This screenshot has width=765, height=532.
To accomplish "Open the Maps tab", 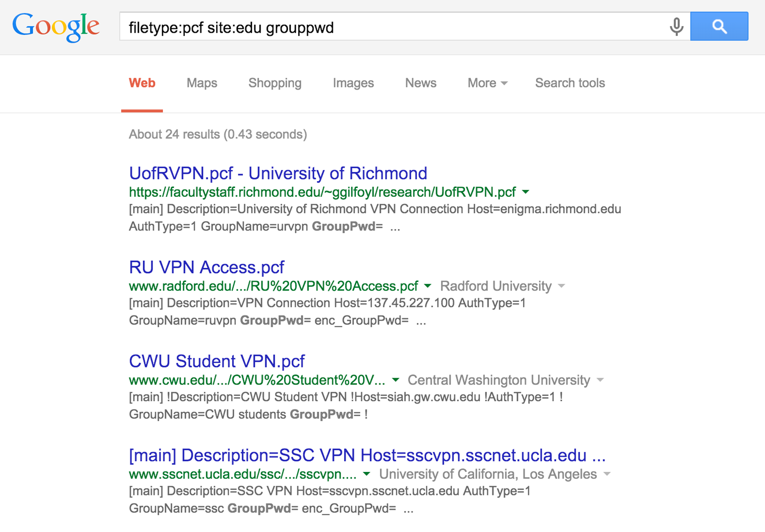I will tap(201, 83).
